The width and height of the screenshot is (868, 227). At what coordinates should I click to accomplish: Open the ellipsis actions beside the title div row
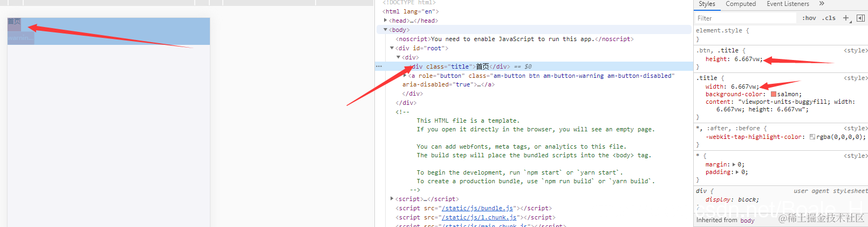pos(379,66)
